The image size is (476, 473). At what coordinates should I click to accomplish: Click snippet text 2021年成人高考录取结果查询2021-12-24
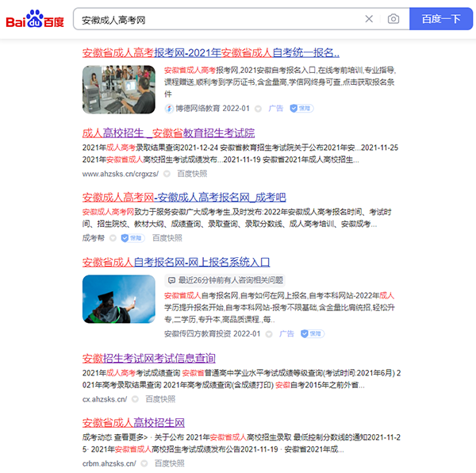(150, 148)
